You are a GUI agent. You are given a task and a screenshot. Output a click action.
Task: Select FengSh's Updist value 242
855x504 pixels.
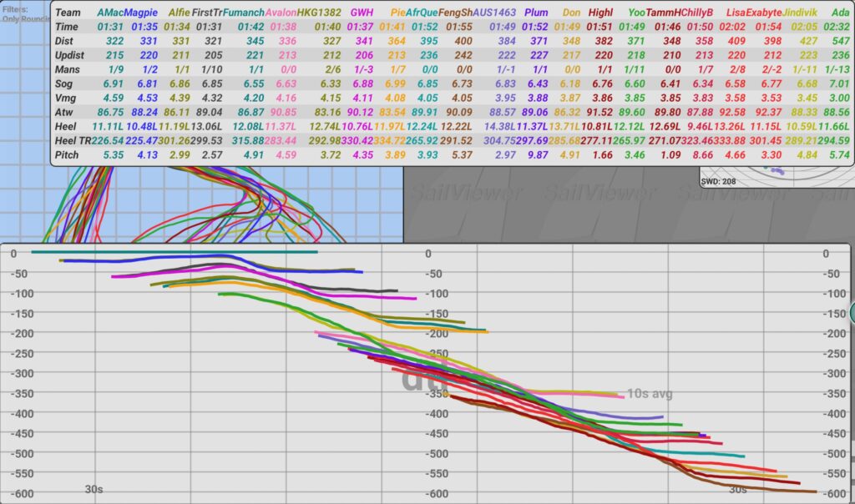coord(463,55)
